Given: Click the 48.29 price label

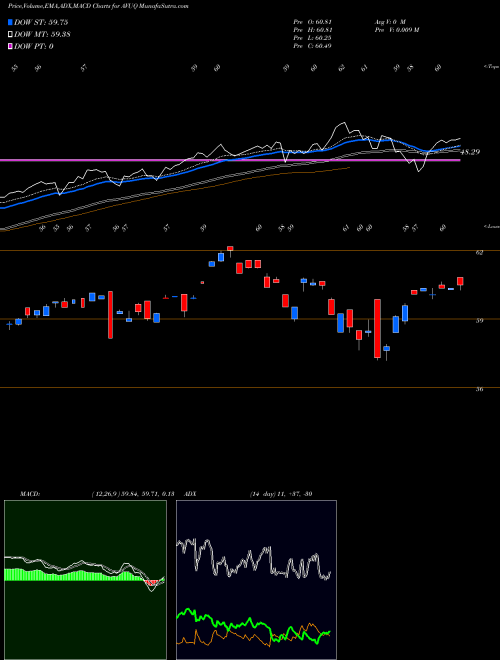Looking at the screenshot, I should 470,152.
